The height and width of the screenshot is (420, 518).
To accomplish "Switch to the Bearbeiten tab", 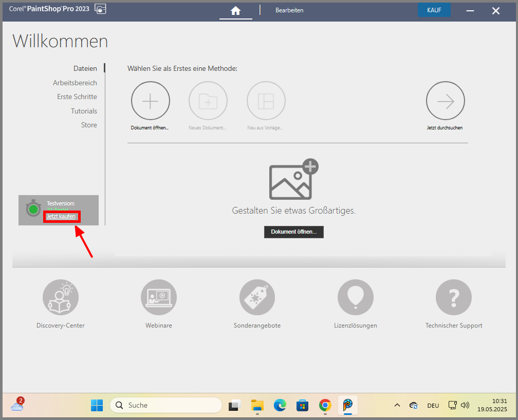I will point(289,10).
